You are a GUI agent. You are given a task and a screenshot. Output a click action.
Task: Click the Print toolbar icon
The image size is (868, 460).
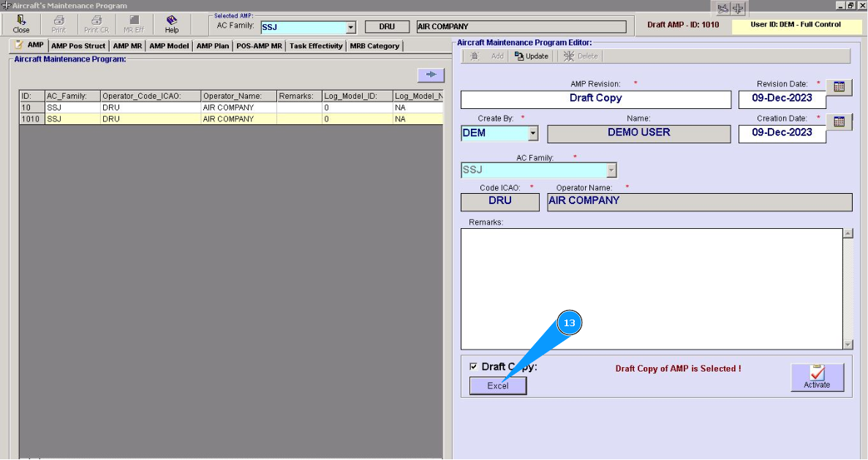[59, 24]
